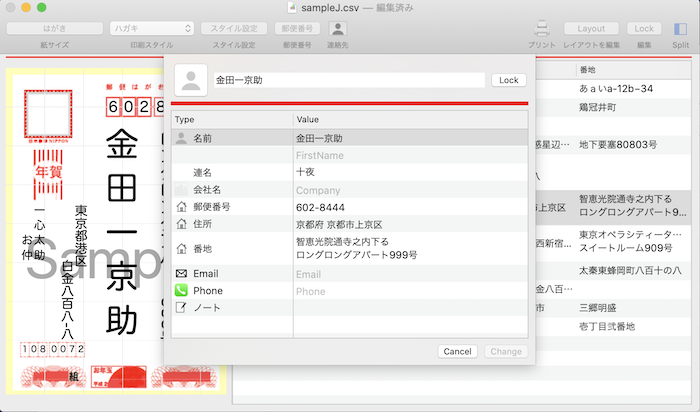The height and width of the screenshot is (412, 700).
Task: Open the contacts icon in toolbar
Action: (338, 29)
